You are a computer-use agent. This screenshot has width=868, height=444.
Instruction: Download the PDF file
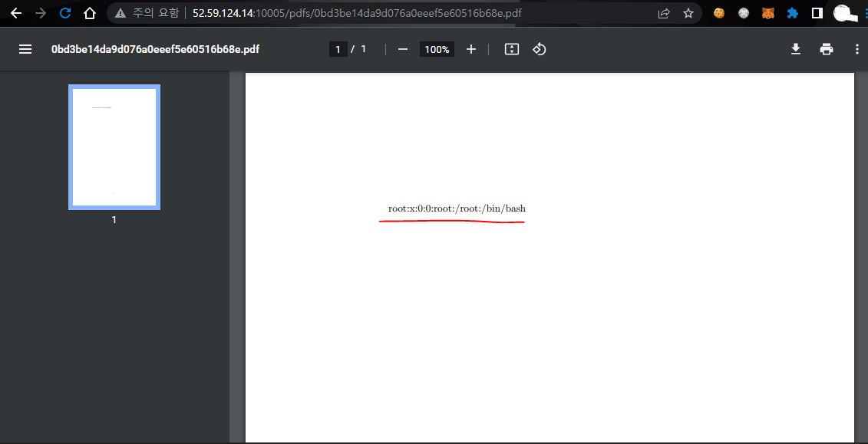[796, 49]
